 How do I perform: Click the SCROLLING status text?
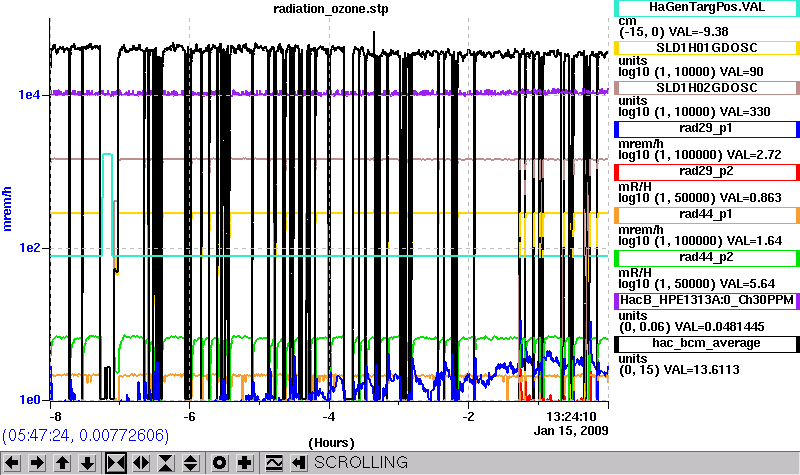click(x=361, y=462)
